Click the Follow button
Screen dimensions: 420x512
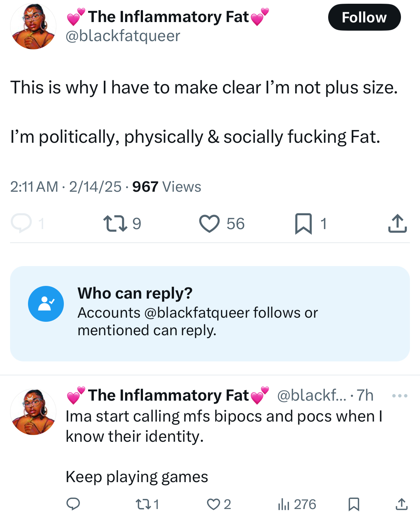pyautogui.click(x=364, y=17)
